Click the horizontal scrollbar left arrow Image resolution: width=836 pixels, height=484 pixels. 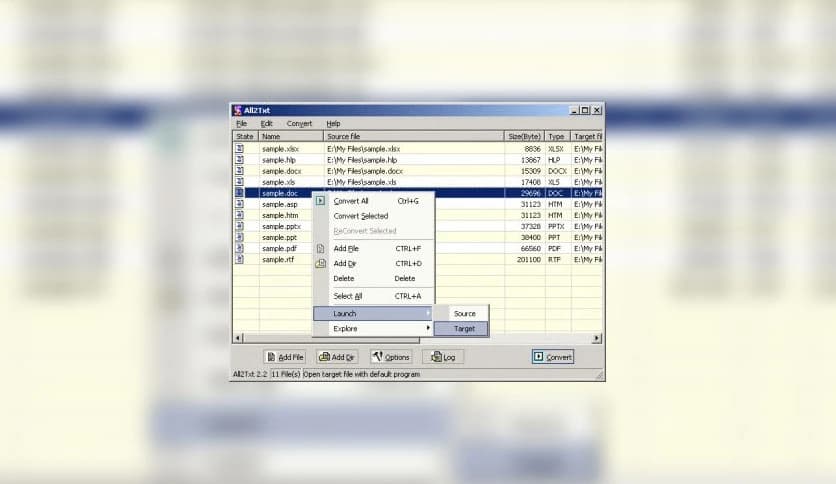coord(238,338)
